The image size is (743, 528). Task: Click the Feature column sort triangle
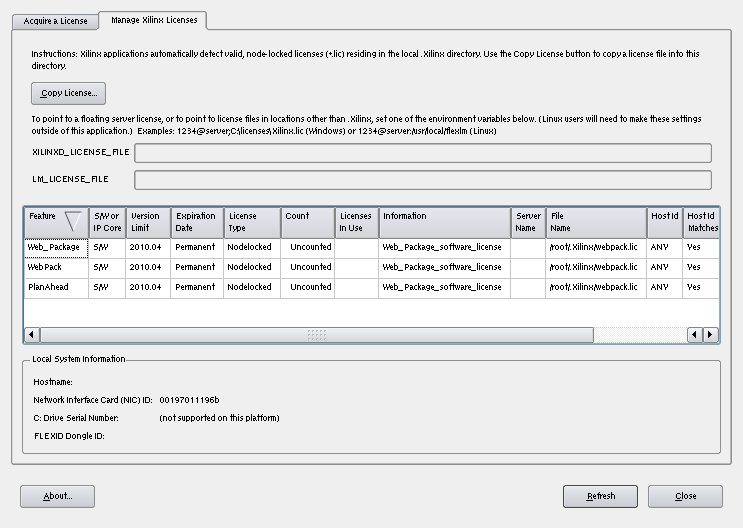point(73,221)
